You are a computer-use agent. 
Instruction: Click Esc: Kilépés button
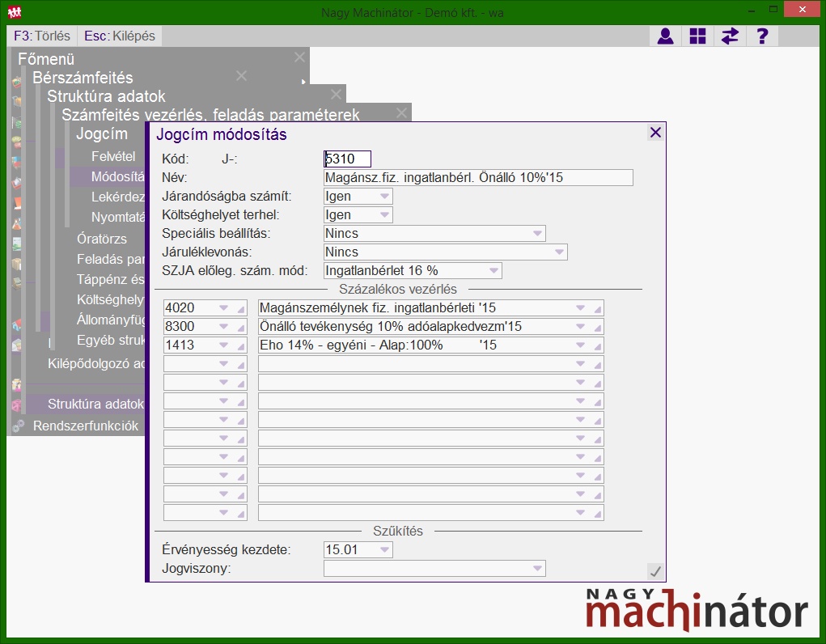point(120,36)
